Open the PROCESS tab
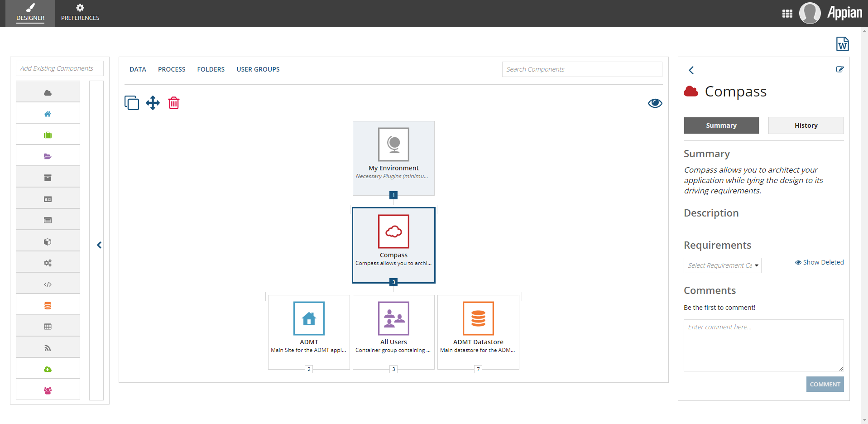Screen dimensions: 868x424 [172, 69]
